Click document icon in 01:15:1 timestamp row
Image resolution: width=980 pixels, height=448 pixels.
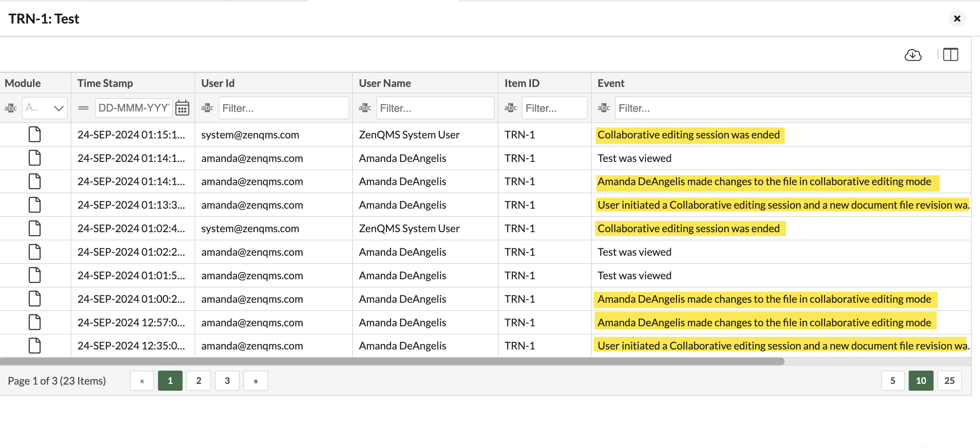(34, 135)
